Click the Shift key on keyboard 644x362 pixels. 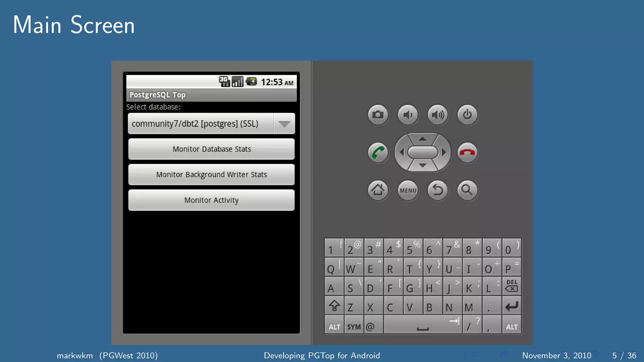(334, 305)
